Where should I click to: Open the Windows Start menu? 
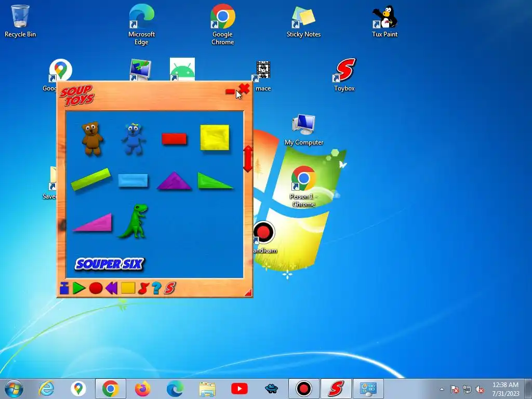click(x=14, y=389)
